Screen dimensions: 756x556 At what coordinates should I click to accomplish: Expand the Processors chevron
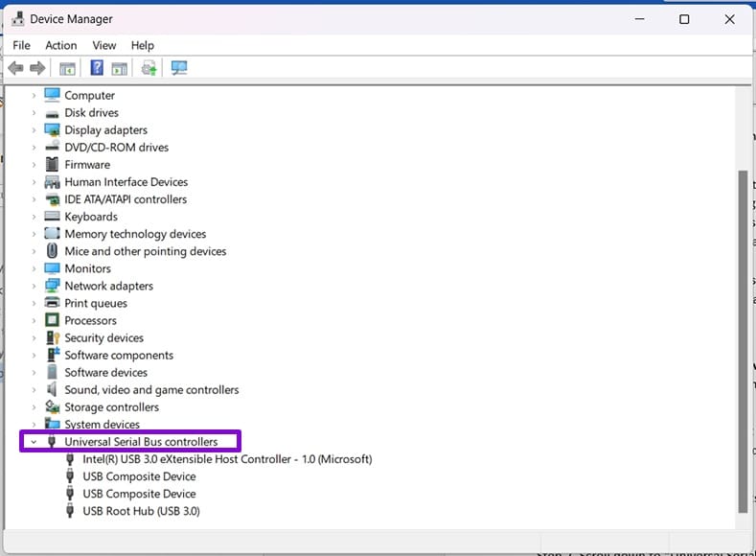[34, 321]
